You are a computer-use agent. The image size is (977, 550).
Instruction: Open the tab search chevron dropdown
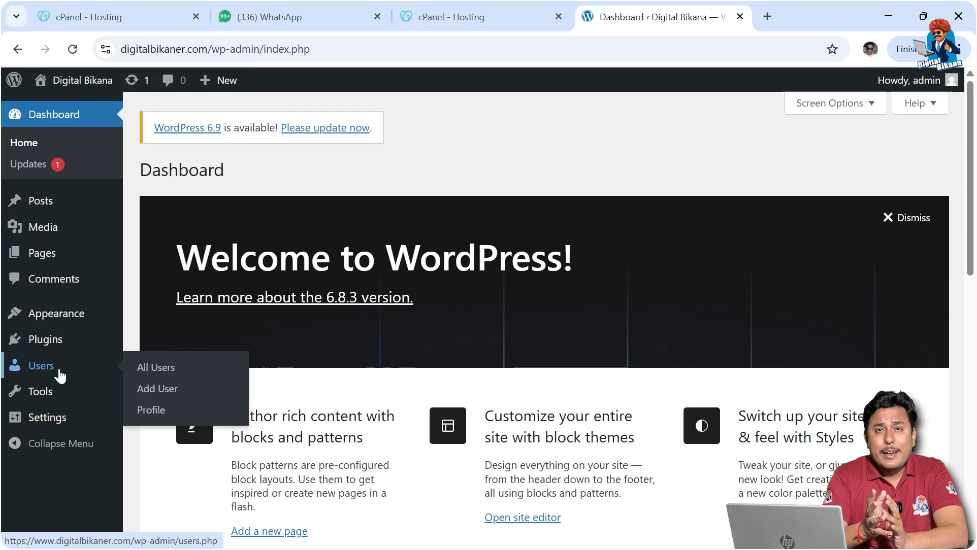16,17
